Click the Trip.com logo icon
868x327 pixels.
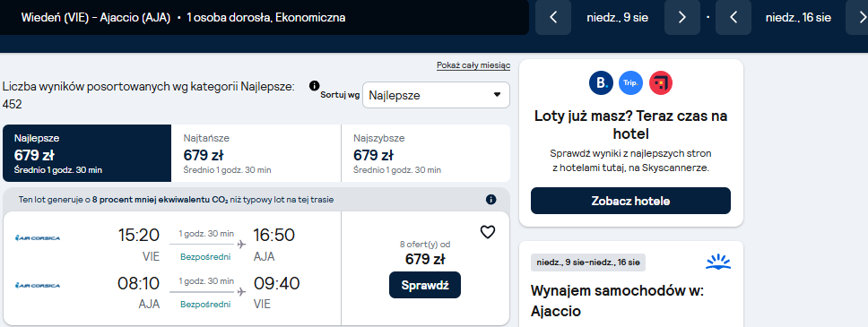click(630, 83)
